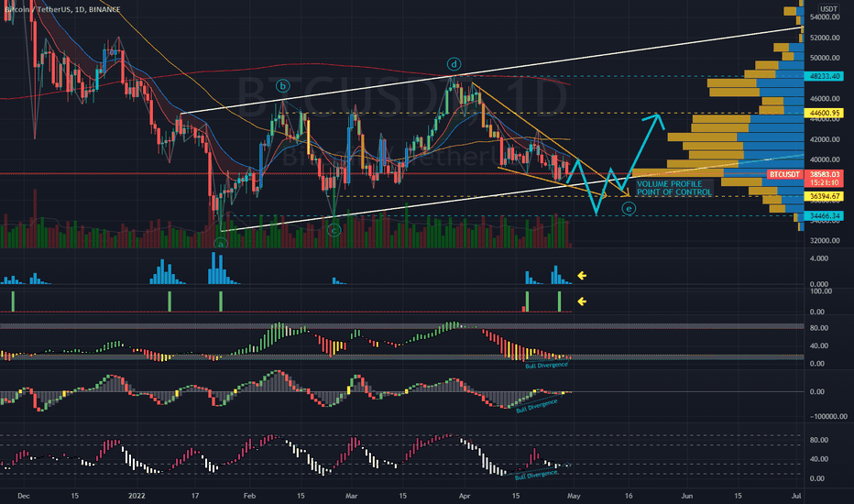Click the USDT currency label on price axis
854x504 pixels.
click(x=828, y=9)
